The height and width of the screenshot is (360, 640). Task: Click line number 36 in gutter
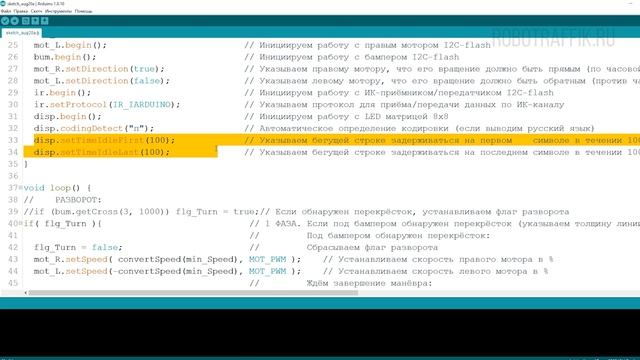(x=13, y=176)
